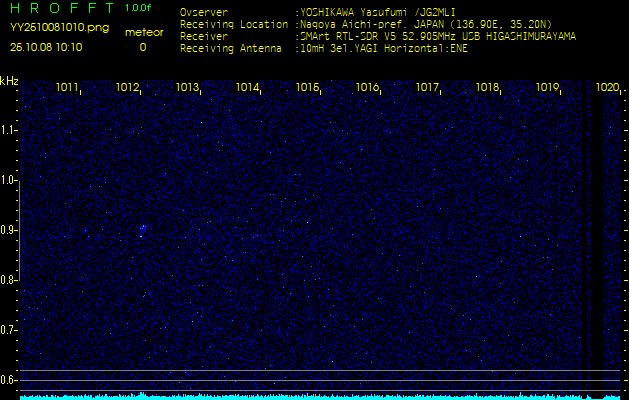Select the SMArt RTL-SDR V5 receiver text
The height and width of the screenshot is (400, 629).
[x=438, y=37]
